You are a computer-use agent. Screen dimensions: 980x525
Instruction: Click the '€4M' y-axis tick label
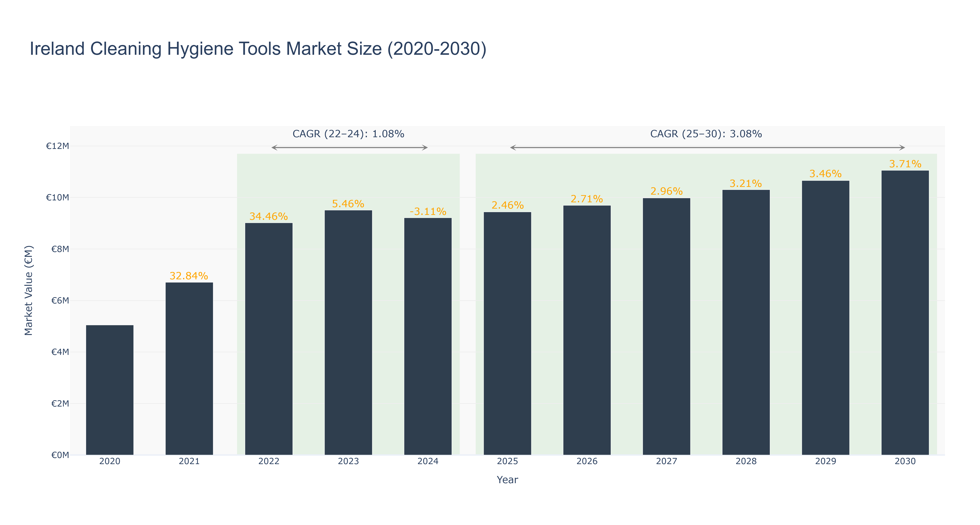tap(60, 352)
